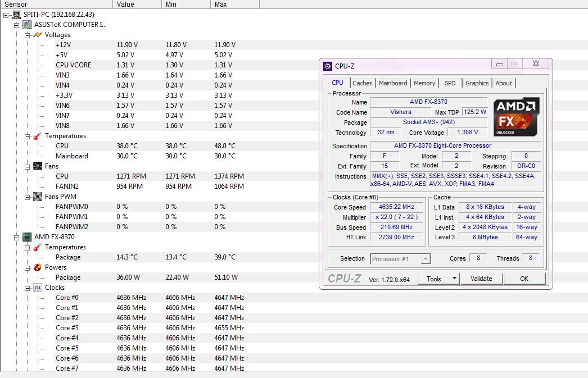Click the Min column header
This screenshot has height=378, width=588.
187,4
